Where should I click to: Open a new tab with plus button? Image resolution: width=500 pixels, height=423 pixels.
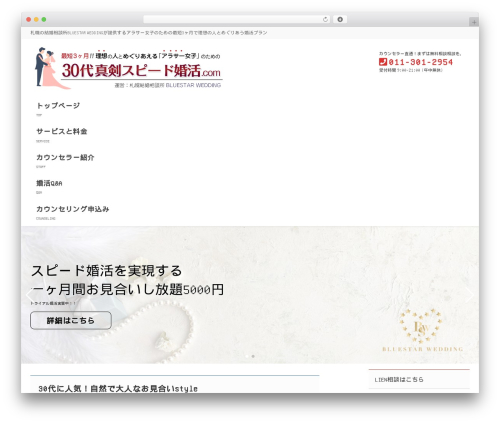[474, 22]
